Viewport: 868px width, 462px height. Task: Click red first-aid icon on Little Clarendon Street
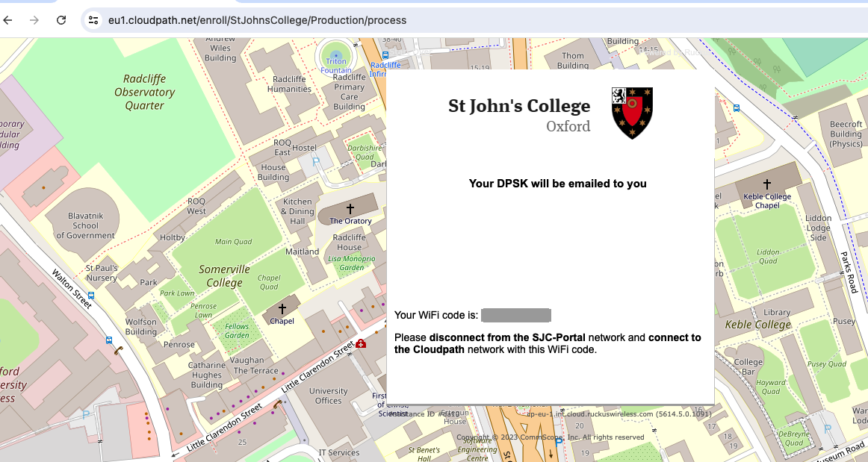click(361, 343)
